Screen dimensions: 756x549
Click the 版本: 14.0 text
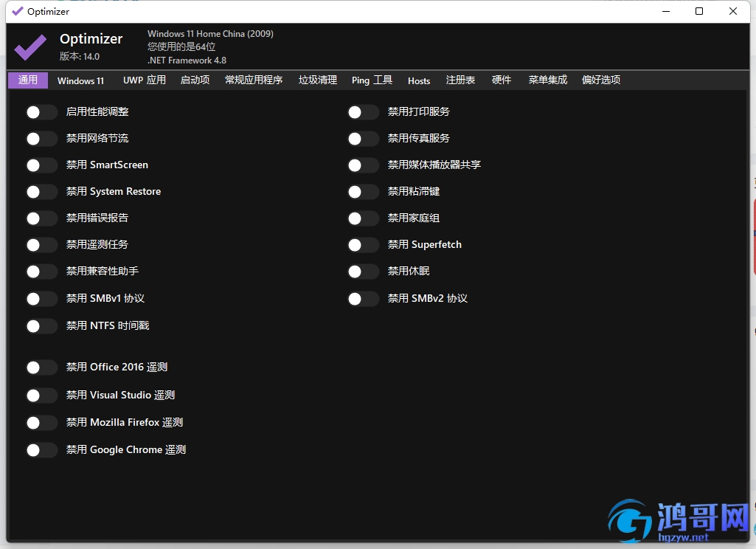[x=80, y=56]
